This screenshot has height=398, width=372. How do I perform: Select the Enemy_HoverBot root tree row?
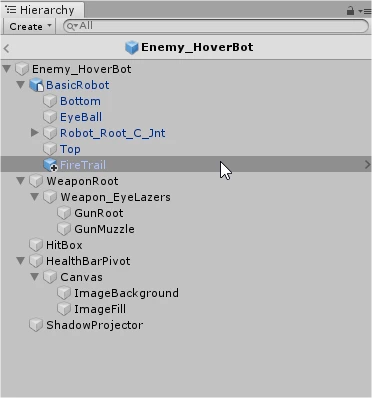[x=186, y=69]
